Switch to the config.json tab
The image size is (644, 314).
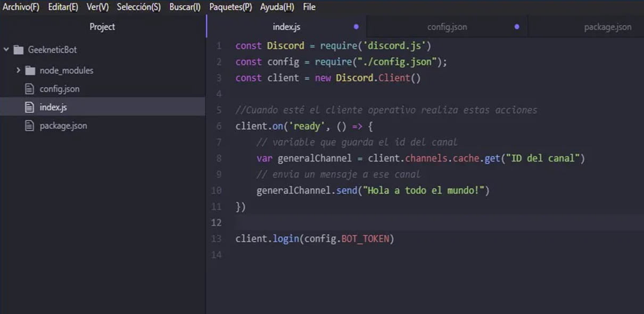[447, 26]
